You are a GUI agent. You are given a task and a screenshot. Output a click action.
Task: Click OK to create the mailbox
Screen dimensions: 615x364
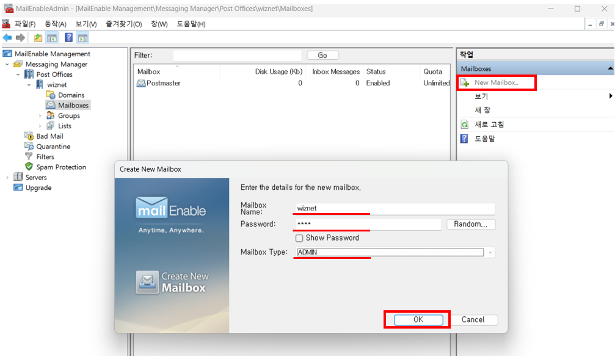tap(418, 319)
